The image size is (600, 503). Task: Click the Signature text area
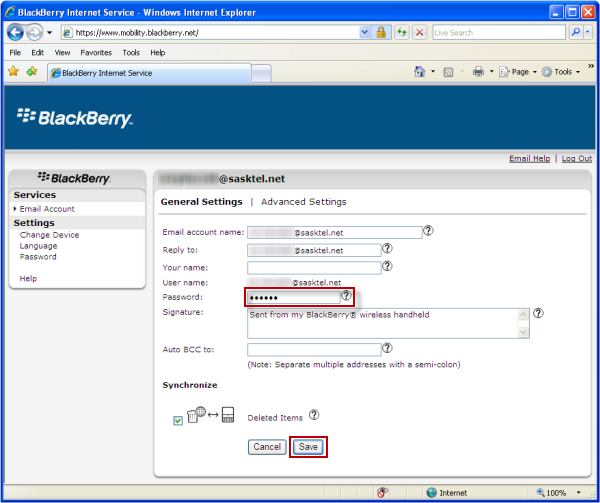(x=383, y=323)
